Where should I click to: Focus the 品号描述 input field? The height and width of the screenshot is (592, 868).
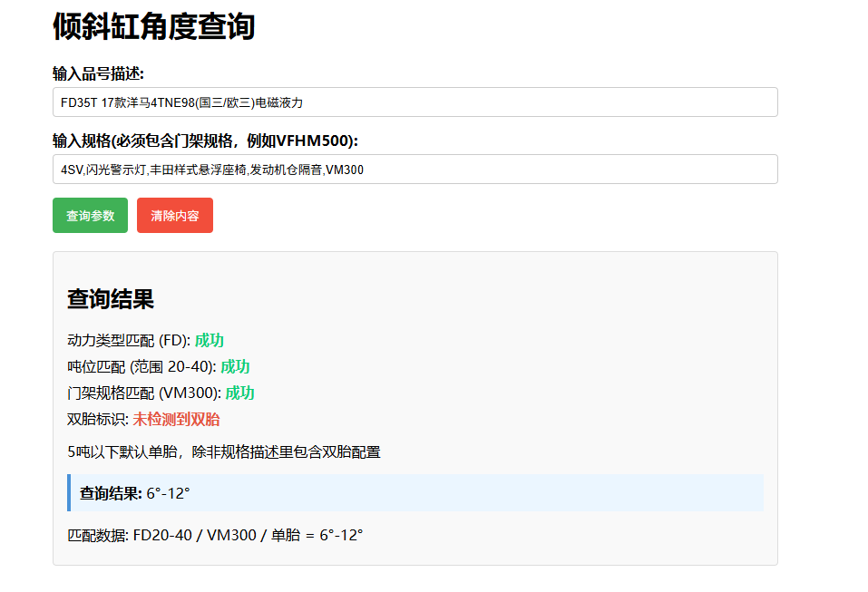point(414,102)
